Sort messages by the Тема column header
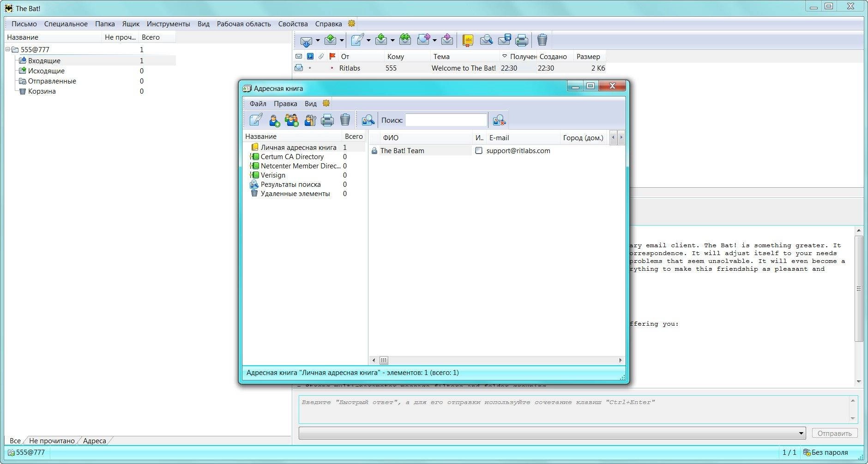868x464 pixels. coord(465,56)
